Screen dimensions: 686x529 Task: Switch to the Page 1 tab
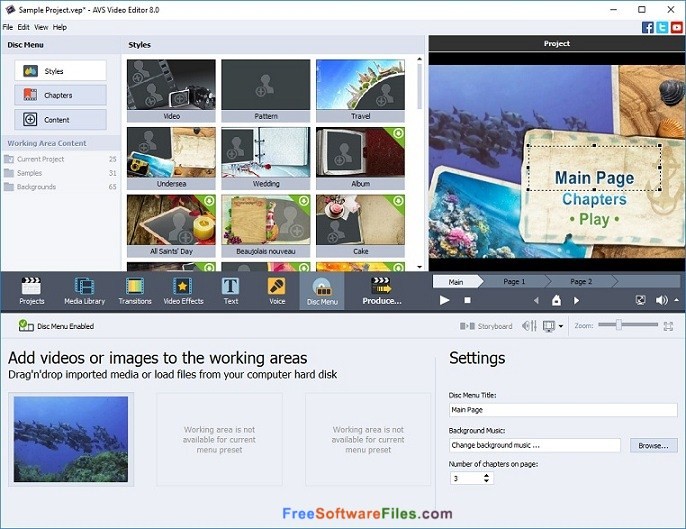click(514, 282)
